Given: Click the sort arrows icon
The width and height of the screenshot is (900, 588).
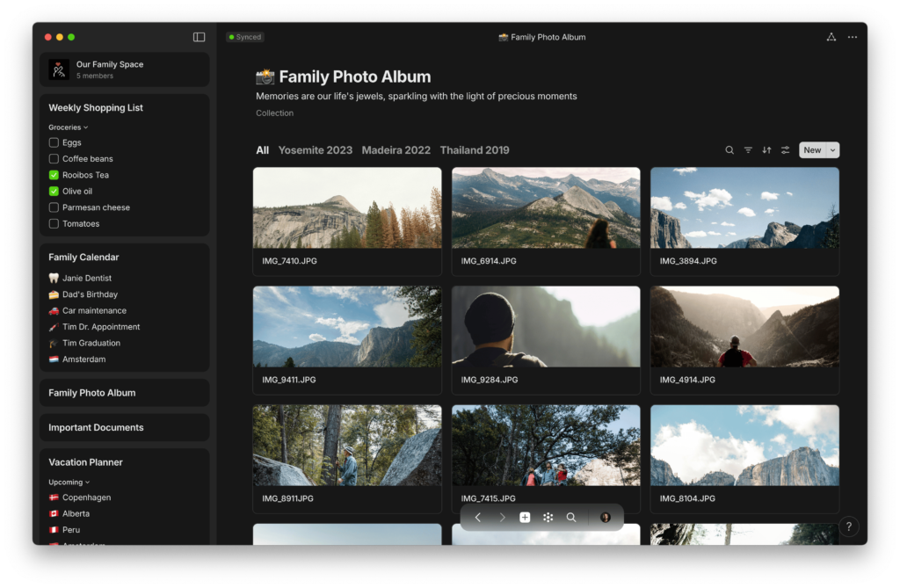Looking at the screenshot, I should 766,150.
